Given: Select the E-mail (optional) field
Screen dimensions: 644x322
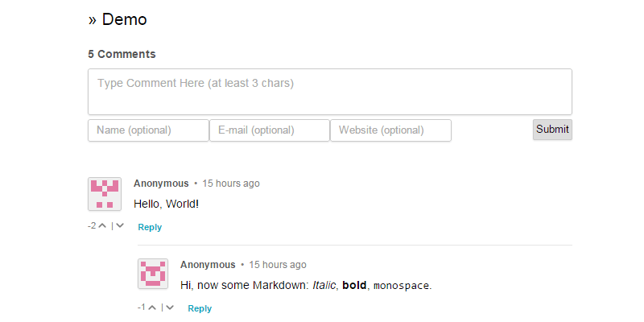Looking at the screenshot, I should 270,130.
